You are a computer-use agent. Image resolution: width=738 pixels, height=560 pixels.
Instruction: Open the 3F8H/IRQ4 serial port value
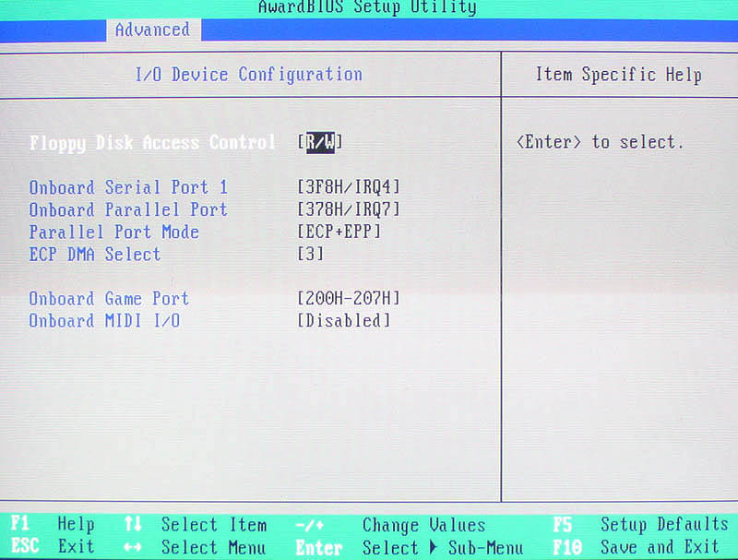[349, 187]
